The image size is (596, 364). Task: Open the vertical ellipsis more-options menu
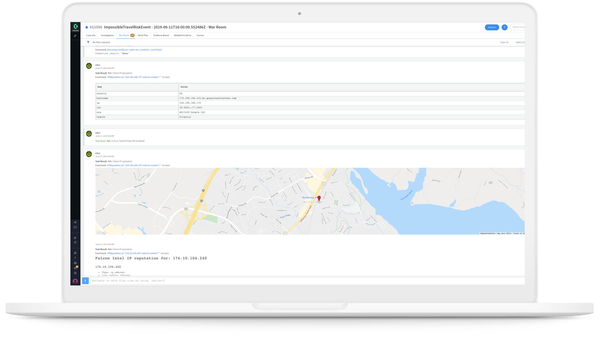pyautogui.click(x=504, y=27)
